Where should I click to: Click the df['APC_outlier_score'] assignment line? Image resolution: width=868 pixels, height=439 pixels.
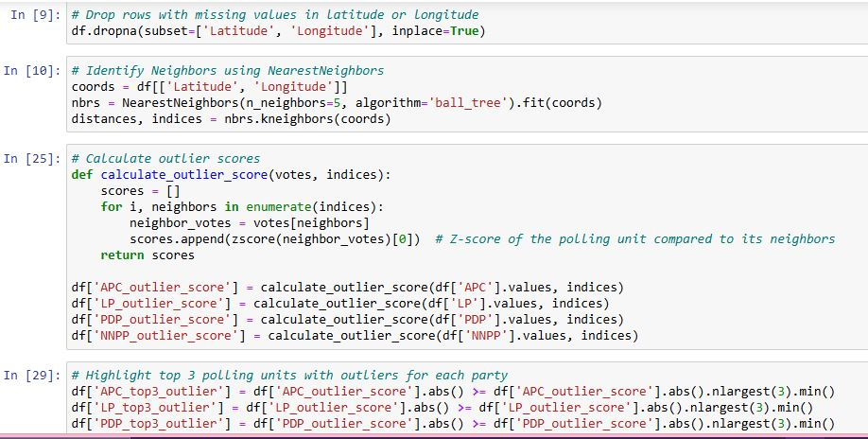348,288
